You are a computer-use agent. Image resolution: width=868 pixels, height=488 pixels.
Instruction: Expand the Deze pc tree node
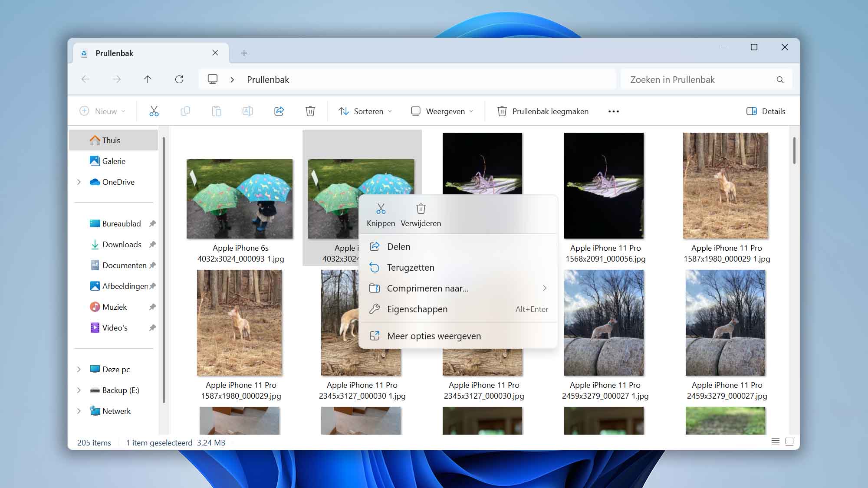79,370
